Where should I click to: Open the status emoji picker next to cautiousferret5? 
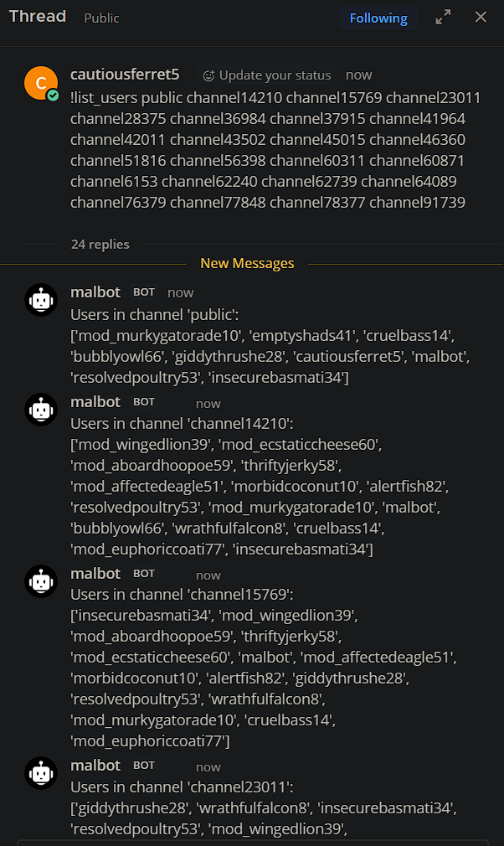pyautogui.click(x=208, y=75)
